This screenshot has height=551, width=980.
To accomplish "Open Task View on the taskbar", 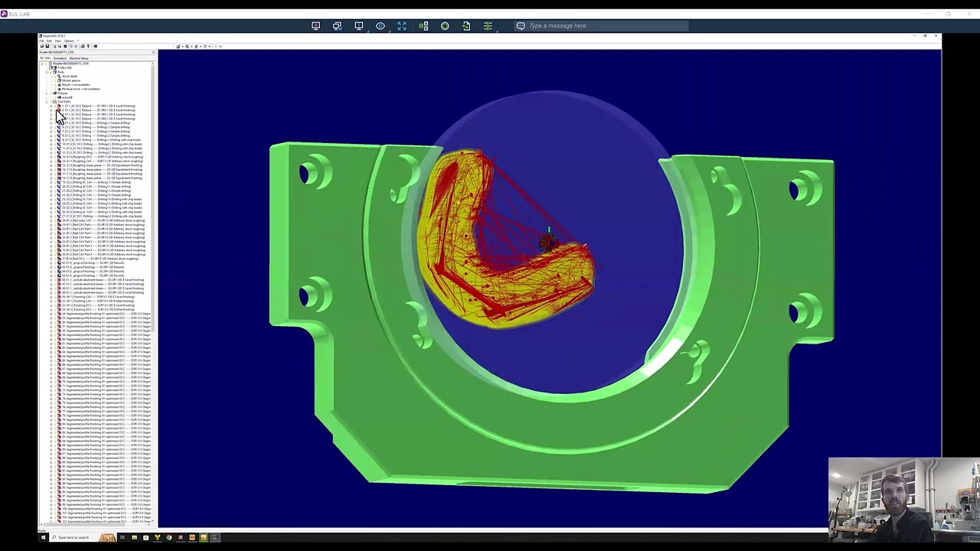I will [x=122, y=537].
